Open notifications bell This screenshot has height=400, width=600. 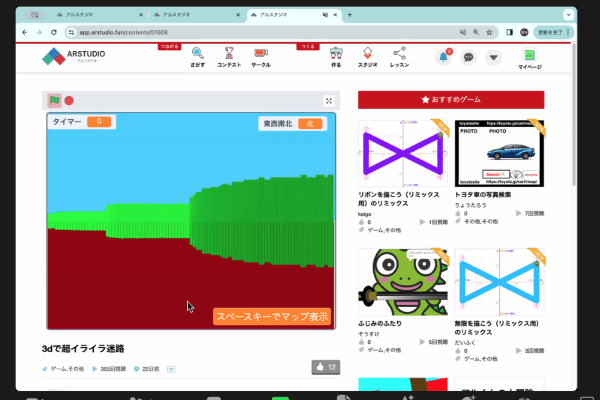443,57
